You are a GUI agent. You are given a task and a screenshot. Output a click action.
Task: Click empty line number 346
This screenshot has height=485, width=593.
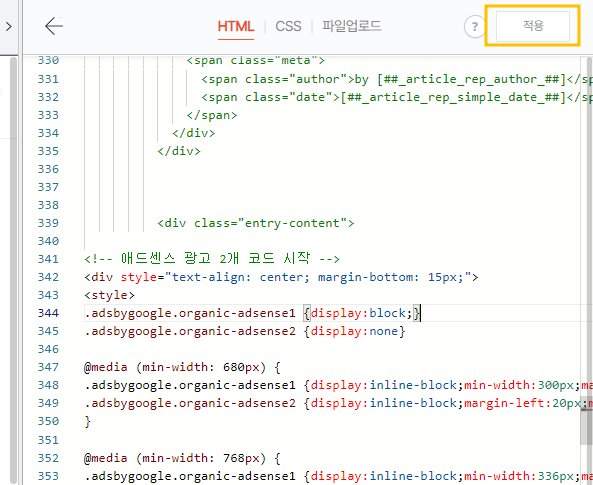(48, 349)
